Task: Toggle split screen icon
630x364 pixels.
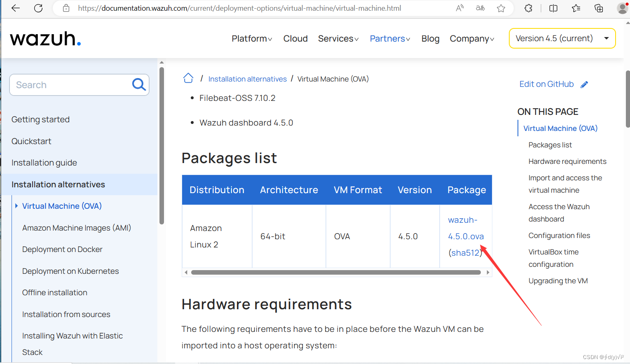Action: [553, 8]
